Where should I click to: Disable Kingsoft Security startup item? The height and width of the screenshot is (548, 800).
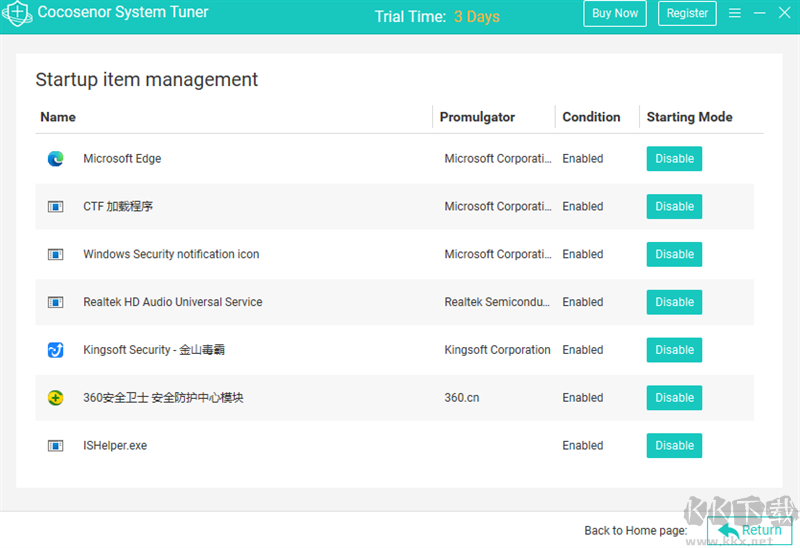pos(674,350)
